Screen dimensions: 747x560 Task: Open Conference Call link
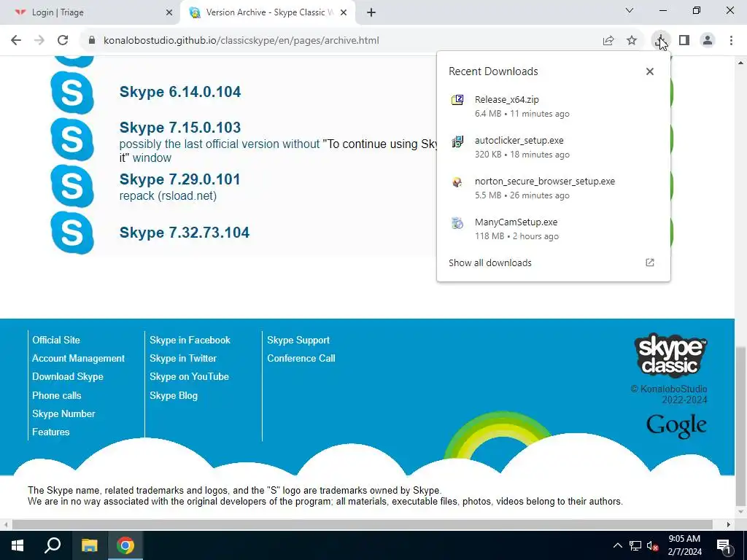301,358
